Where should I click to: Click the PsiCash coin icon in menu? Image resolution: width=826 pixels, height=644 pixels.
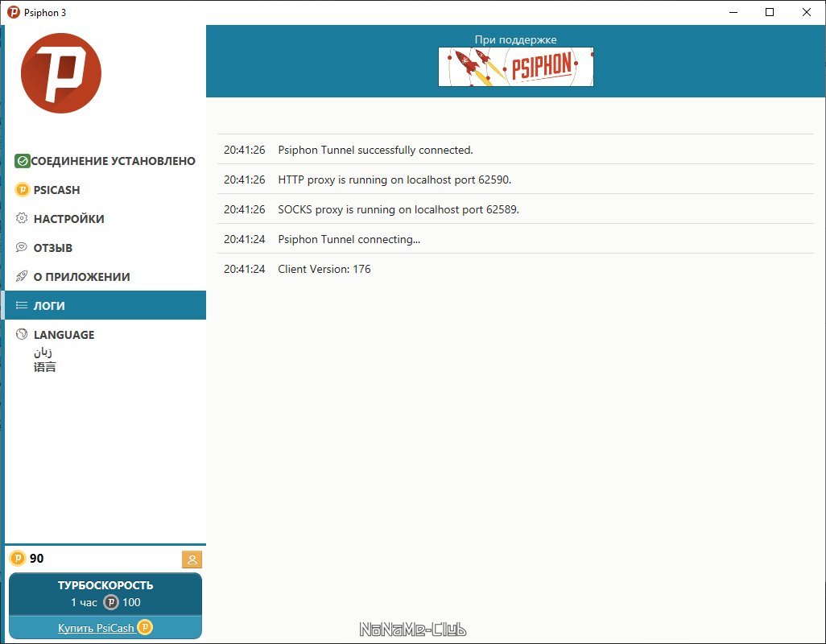click(x=22, y=189)
